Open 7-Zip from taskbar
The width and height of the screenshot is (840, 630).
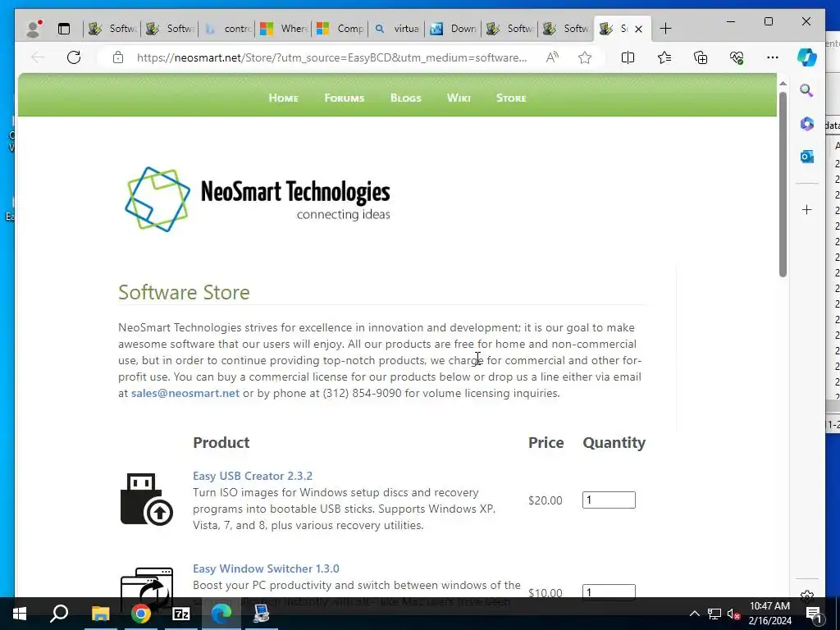(181, 614)
